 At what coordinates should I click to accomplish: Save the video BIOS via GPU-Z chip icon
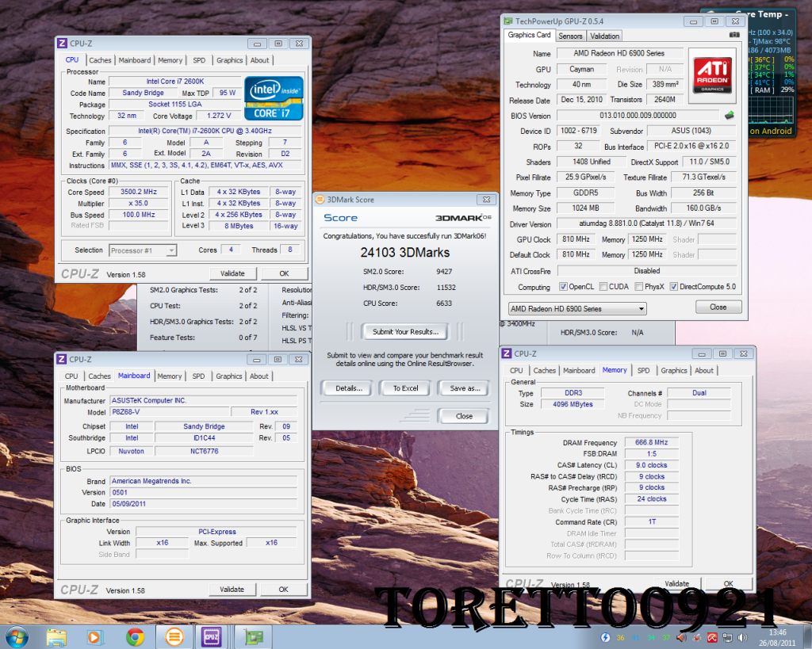coord(730,116)
